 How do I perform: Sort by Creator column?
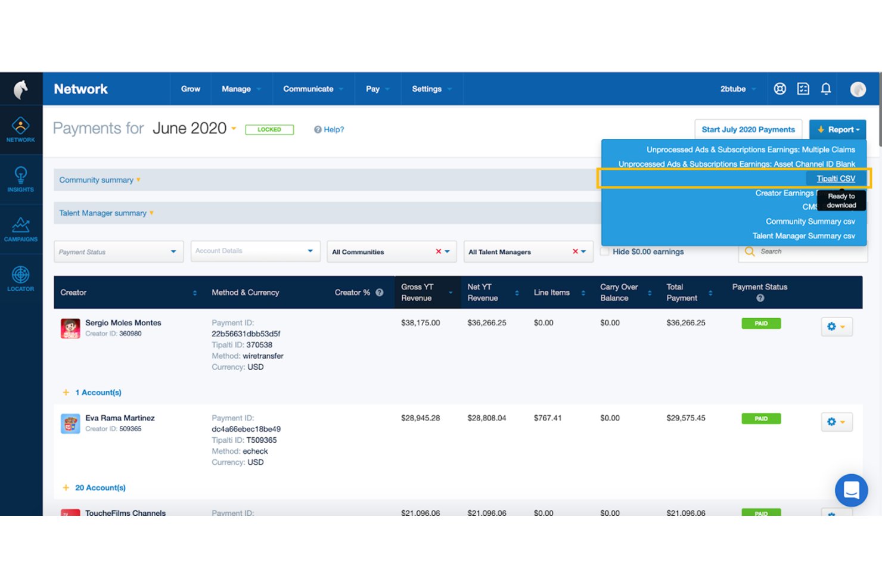194,293
